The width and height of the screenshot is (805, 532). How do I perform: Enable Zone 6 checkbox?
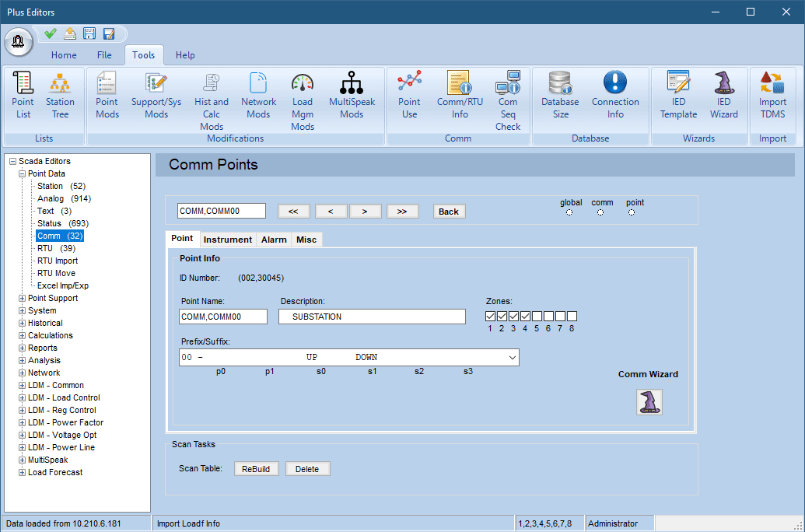click(x=548, y=317)
